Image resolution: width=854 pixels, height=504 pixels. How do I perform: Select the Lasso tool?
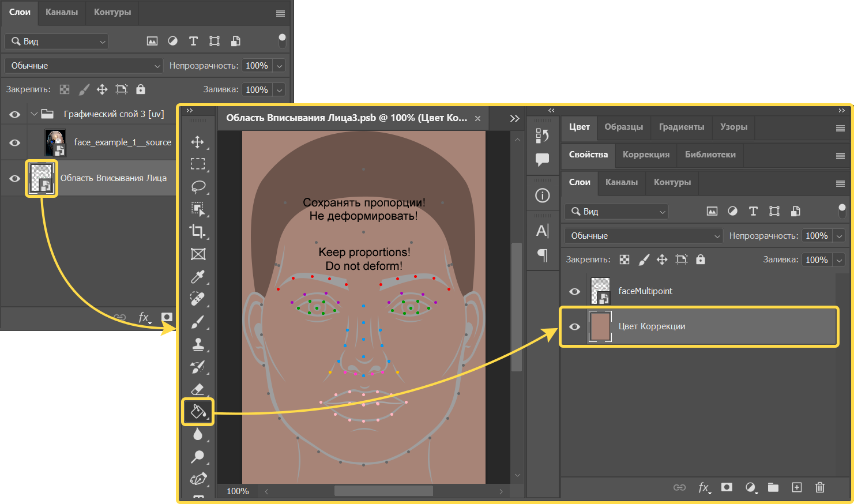point(198,187)
